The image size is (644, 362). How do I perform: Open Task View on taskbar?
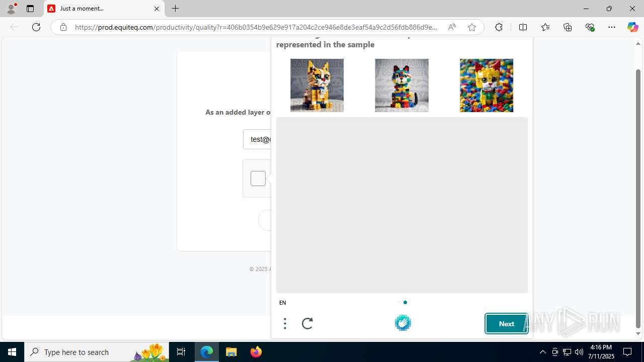pos(181,352)
